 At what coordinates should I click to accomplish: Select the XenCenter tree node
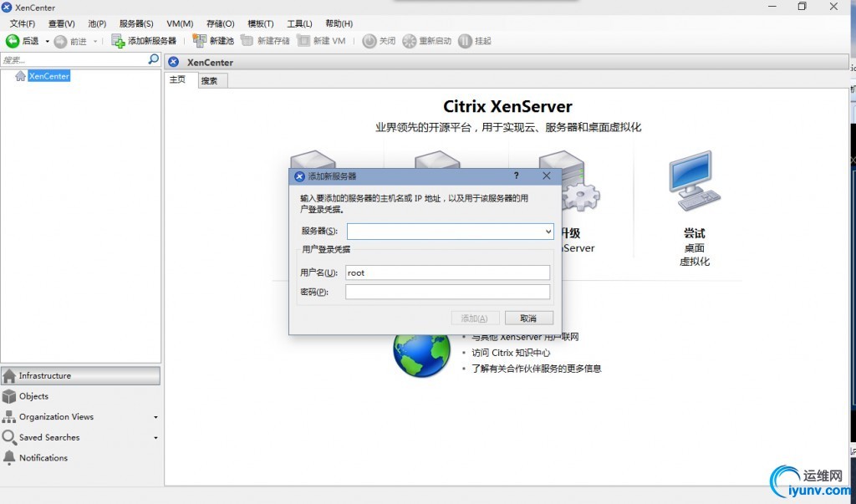pos(49,76)
